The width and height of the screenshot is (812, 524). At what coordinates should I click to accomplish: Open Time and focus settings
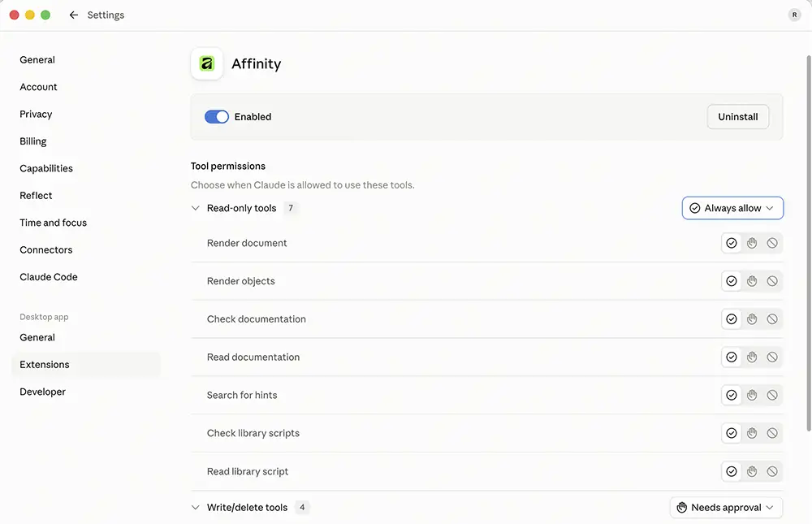(x=54, y=223)
